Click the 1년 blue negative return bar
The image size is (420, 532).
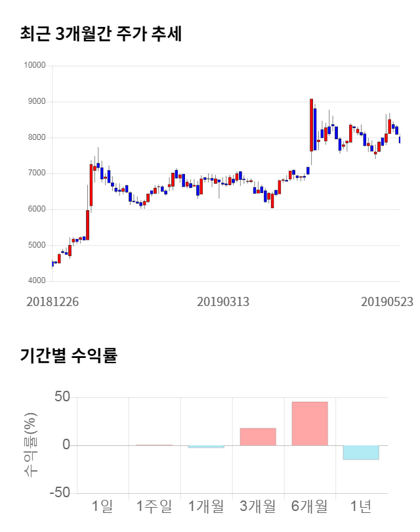[362, 453]
